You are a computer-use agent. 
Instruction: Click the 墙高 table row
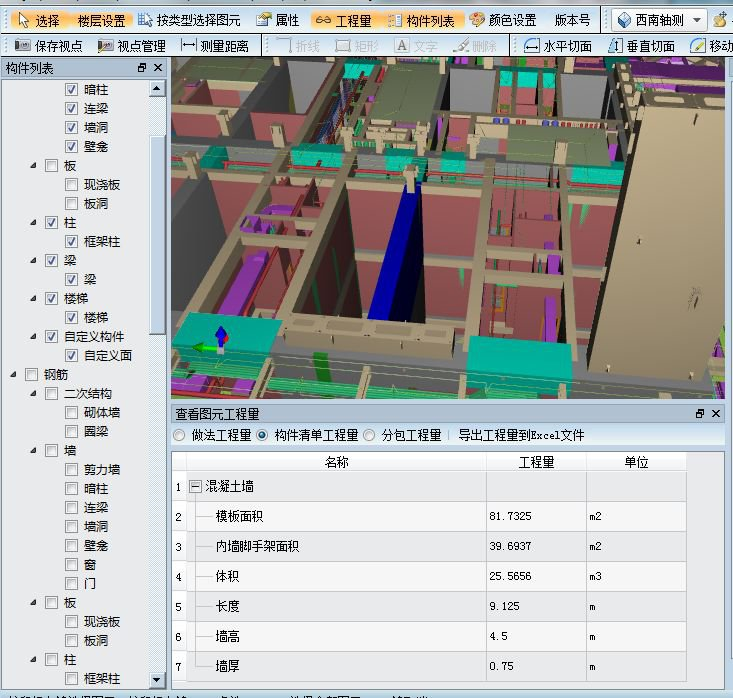click(429, 636)
